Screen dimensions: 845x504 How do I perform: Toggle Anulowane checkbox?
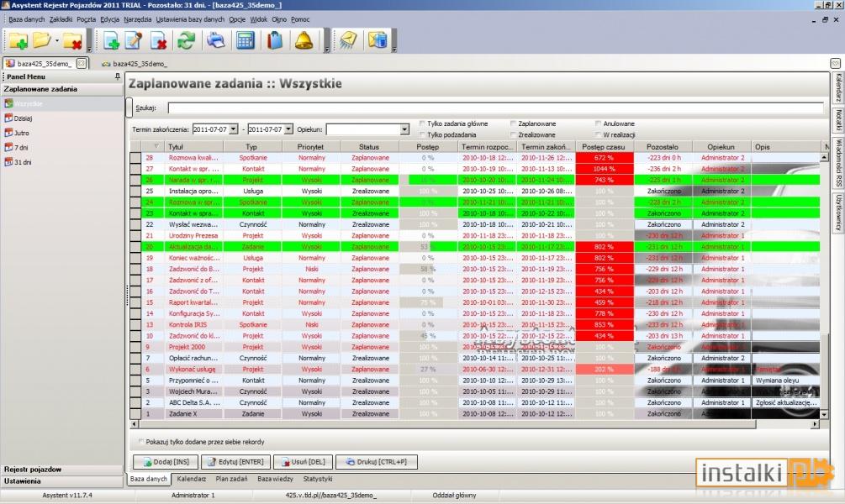coord(598,123)
